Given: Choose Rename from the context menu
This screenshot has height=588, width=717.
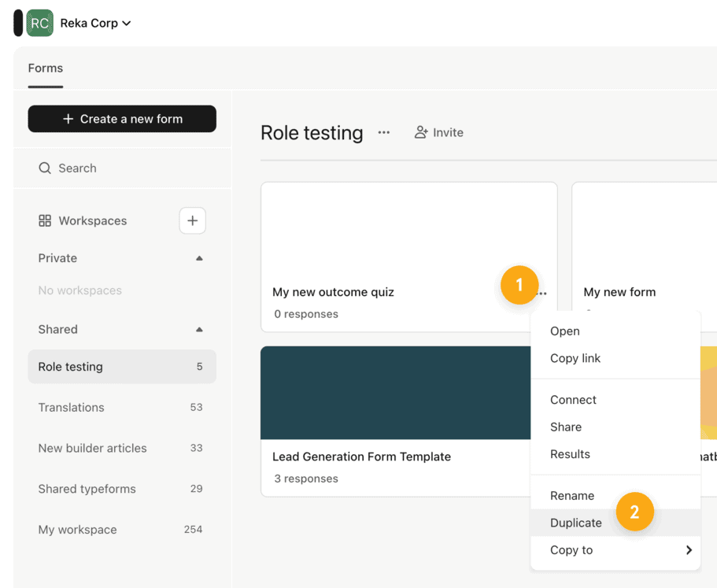Looking at the screenshot, I should (x=572, y=496).
